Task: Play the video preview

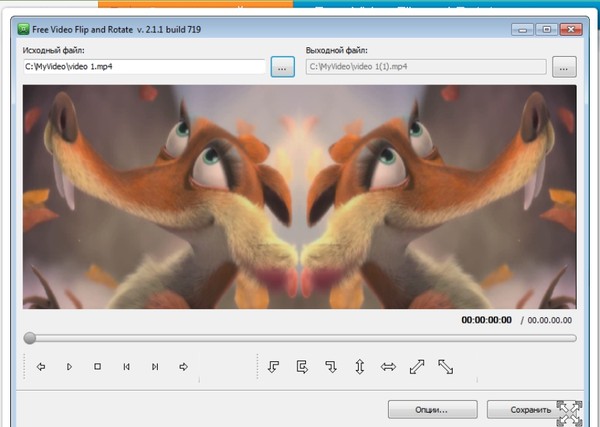Action: point(69,367)
